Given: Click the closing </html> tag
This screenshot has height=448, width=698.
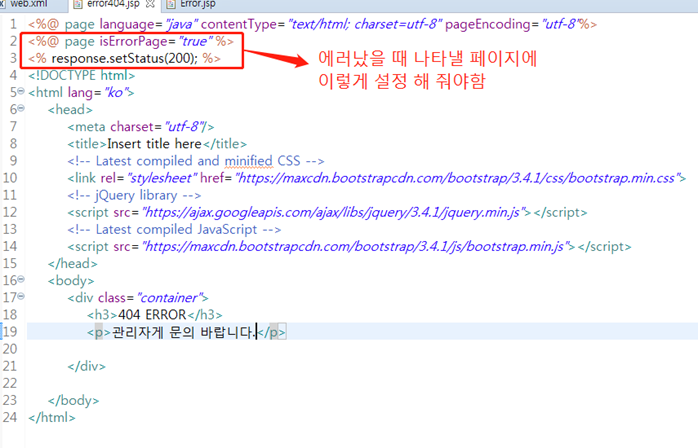Looking at the screenshot, I should pyautogui.click(x=52, y=417).
